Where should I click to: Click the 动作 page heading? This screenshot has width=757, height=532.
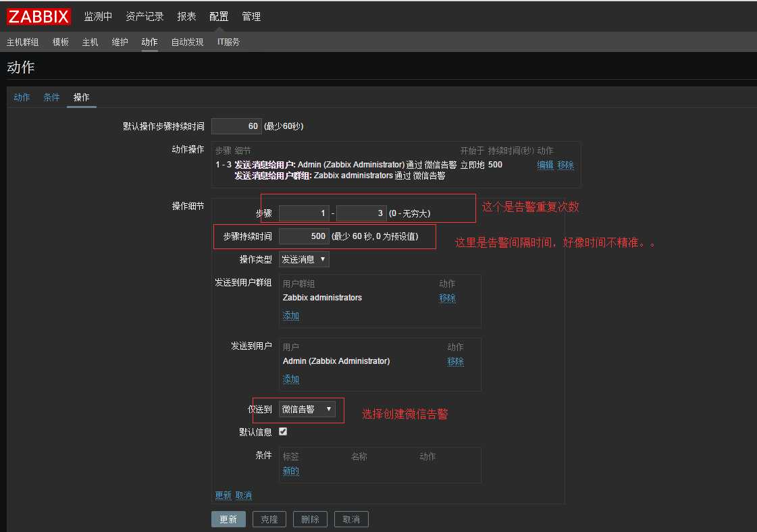(21, 67)
